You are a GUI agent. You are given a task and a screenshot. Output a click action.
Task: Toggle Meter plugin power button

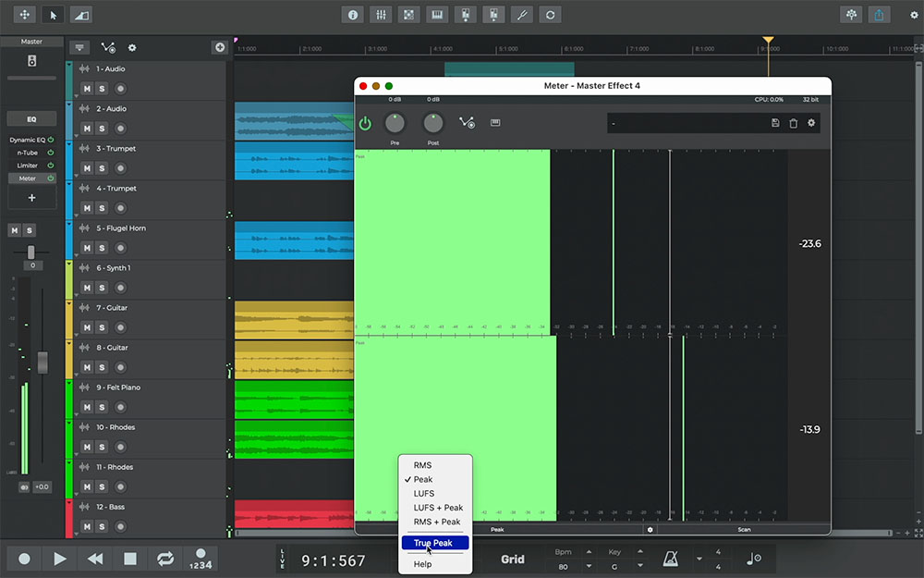point(365,123)
